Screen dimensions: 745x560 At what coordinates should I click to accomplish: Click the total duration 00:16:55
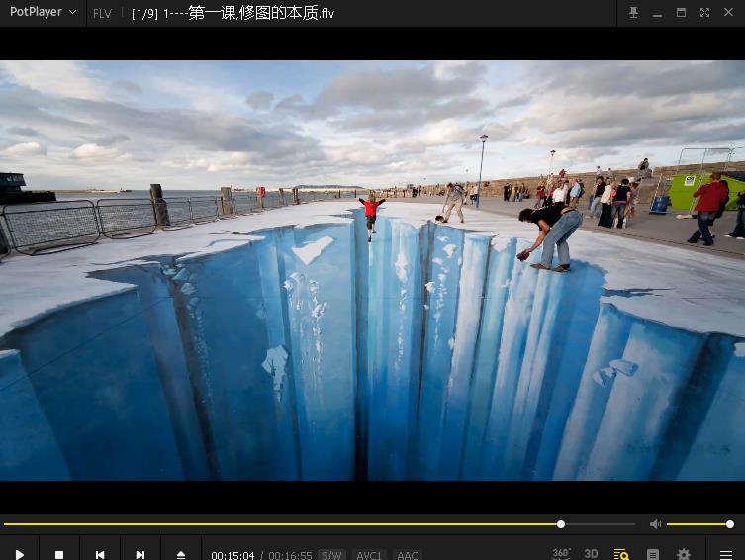point(290,555)
